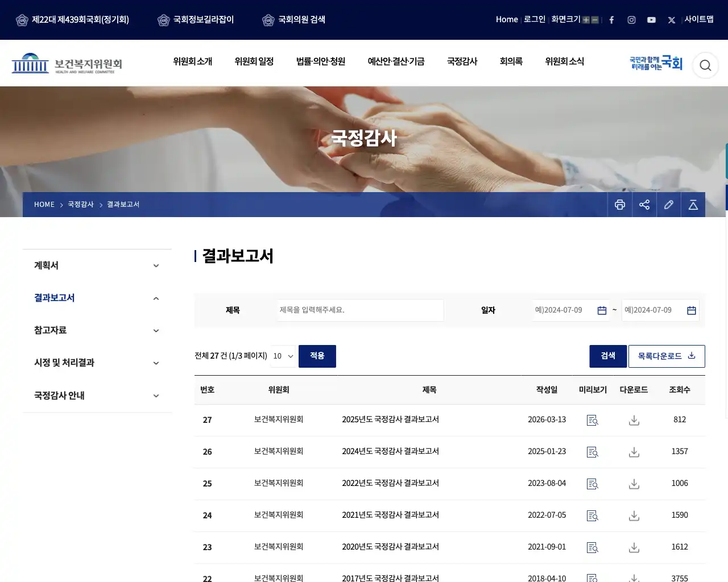Viewport: 728px width, 582px height.
Task: Click the pencil edit icon in breadcrumb bar
Action: 669,205
